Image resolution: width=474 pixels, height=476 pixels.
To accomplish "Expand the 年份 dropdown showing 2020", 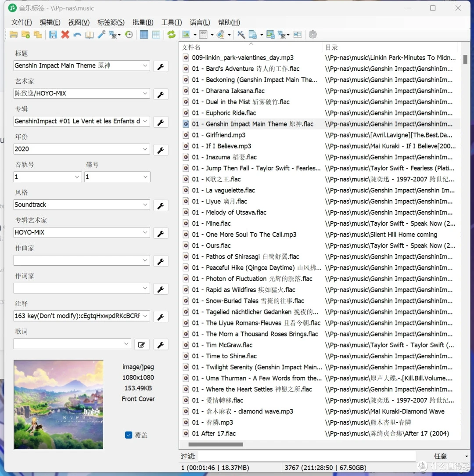I will [x=145, y=149].
